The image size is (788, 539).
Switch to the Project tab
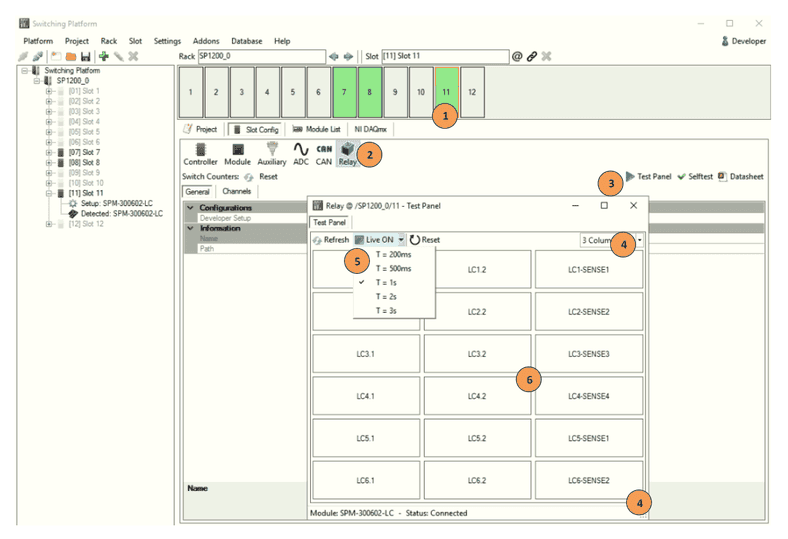[201, 130]
